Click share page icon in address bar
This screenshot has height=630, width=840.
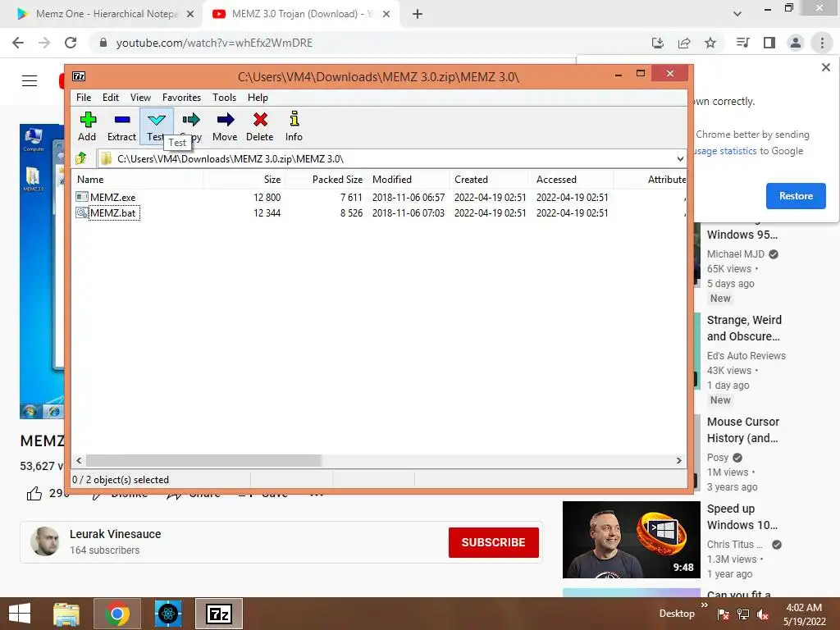click(x=684, y=43)
